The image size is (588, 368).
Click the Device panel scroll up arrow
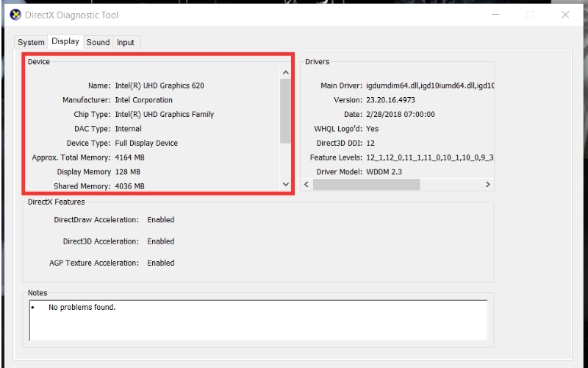coord(286,73)
